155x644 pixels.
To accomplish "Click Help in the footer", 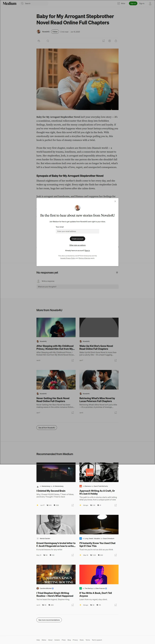I will [x=38, y=640].
